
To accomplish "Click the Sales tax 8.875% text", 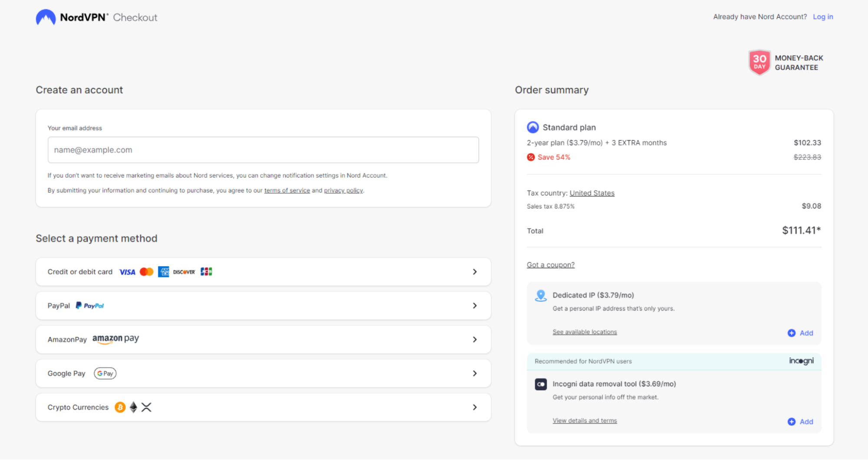I will (x=551, y=206).
